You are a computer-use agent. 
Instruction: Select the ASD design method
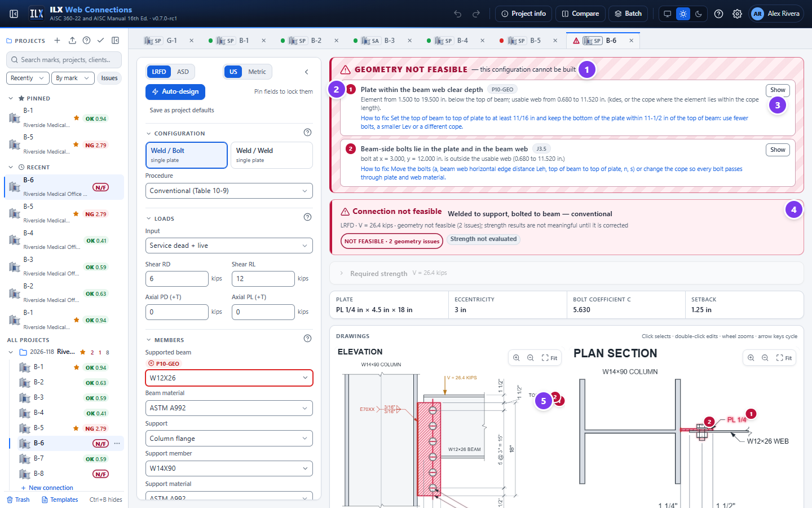pos(183,72)
